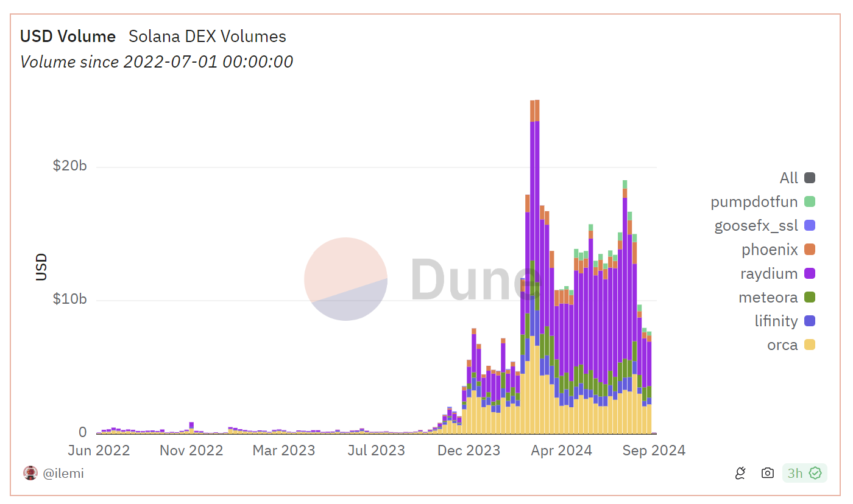Toggle raydium series in legend

777,273
